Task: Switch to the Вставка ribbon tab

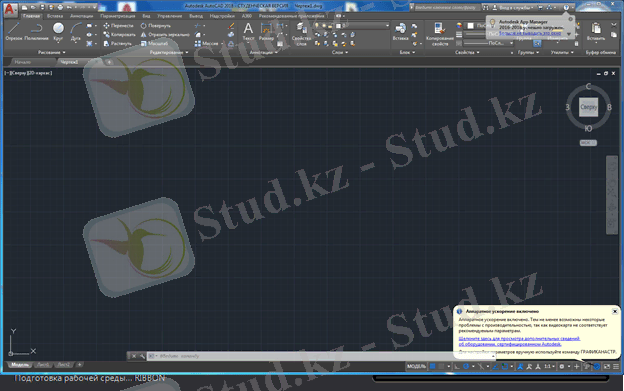Action: pos(55,16)
